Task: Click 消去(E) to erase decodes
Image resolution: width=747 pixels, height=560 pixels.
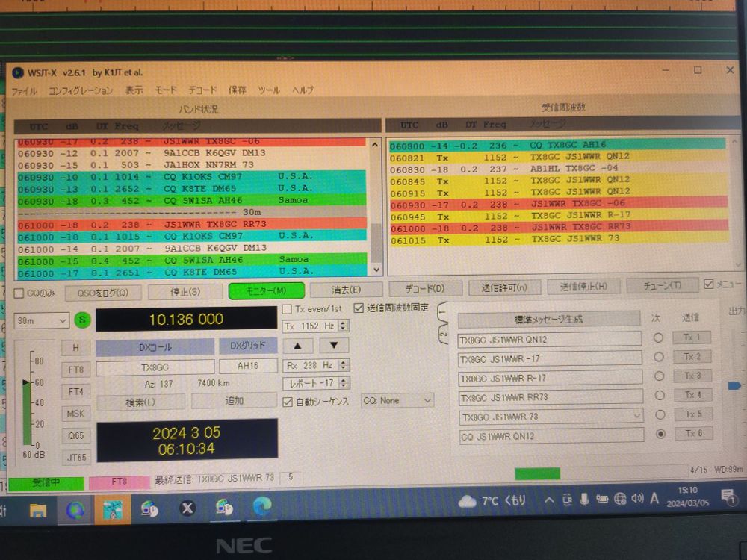Action: point(347,290)
